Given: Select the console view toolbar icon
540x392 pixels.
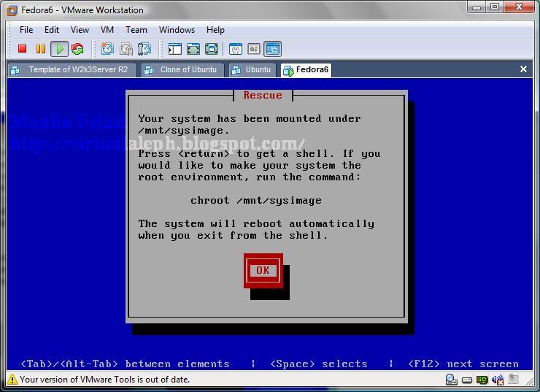Looking at the screenshot, I should [x=273, y=49].
